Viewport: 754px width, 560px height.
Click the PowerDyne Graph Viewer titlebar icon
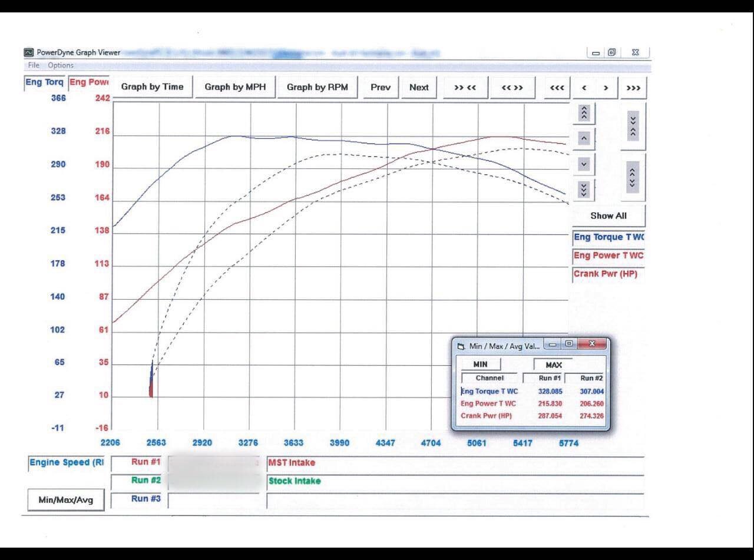pyautogui.click(x=28, y=52)
